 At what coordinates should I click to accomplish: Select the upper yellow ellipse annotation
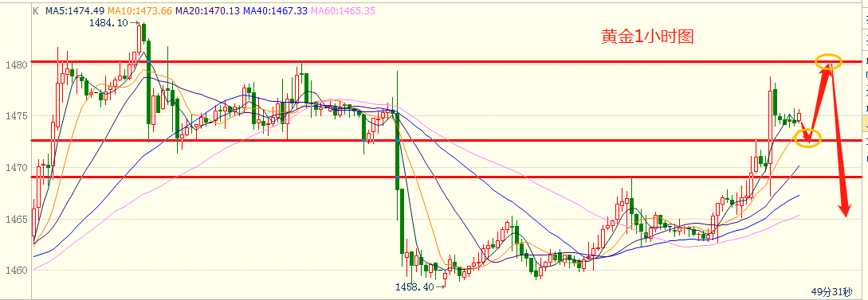(829, 61)
